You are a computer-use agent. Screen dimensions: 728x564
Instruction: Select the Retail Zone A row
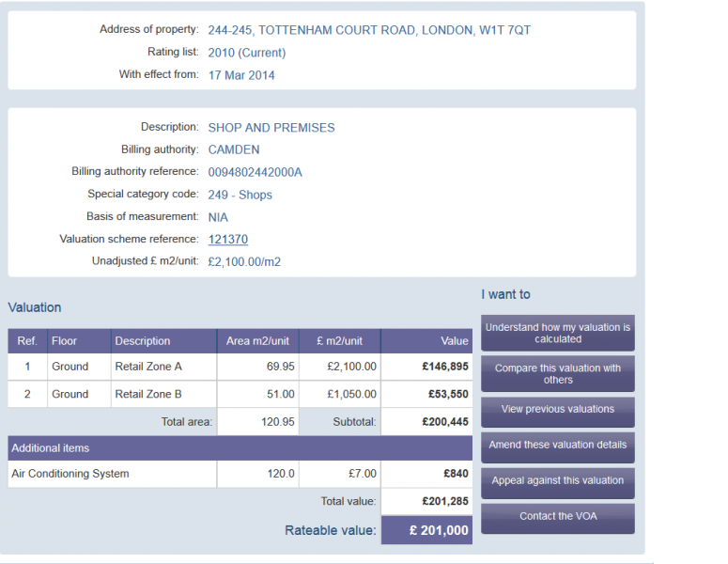point(240,367)
